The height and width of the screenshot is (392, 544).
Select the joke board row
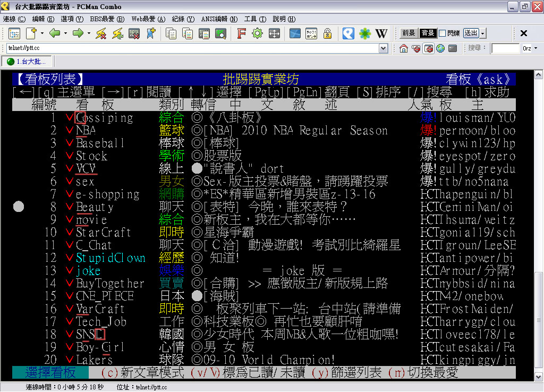(x=263, y=271)
